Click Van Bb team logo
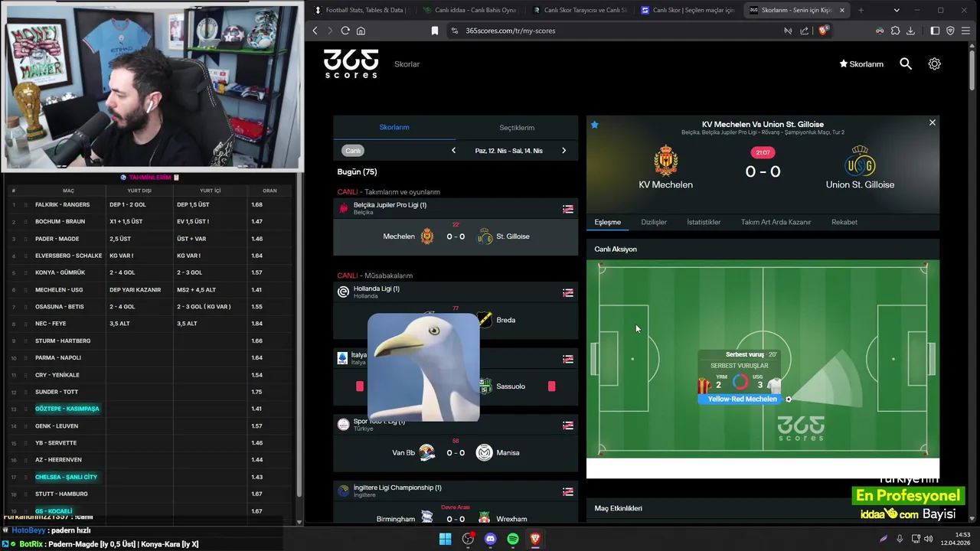980x551 pixels. click(427, 453)
